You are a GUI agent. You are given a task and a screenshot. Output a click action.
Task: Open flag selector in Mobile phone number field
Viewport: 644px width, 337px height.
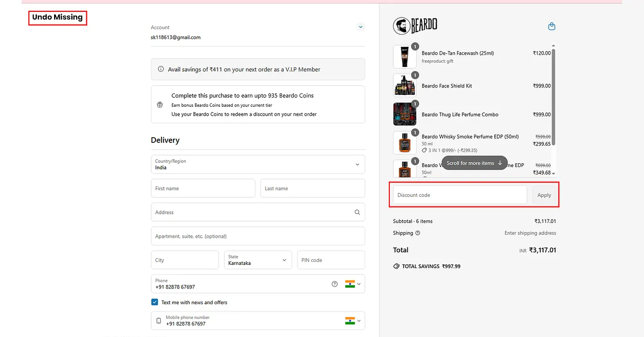click(353, 320)
